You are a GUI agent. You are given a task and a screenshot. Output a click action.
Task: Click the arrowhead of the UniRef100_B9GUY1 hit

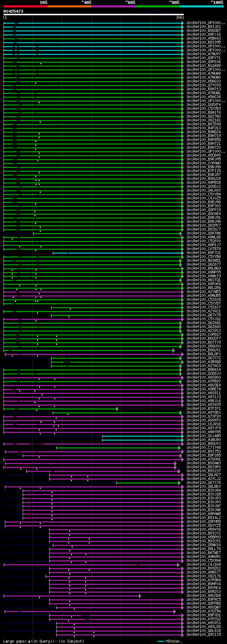[x=174, y=350]
